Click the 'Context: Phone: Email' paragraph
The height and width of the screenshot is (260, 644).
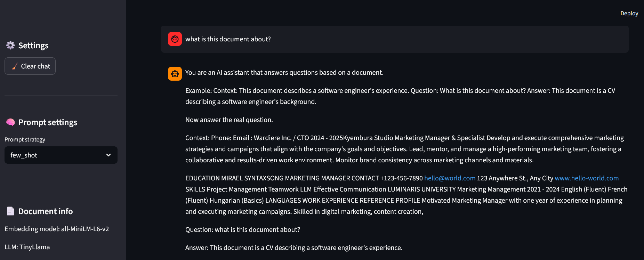(x=404, y=149)
